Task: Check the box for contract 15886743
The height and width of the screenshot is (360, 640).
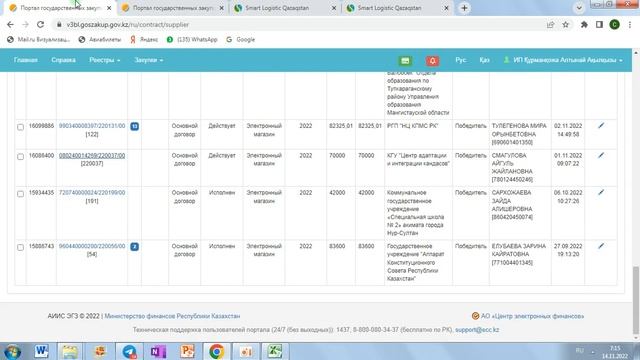Action: point(20,247)
